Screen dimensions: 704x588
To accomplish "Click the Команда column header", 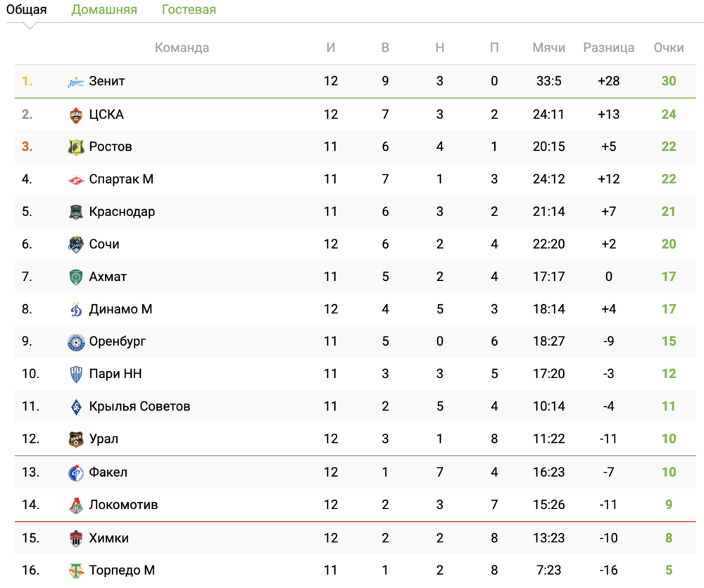I will [x=182, y=48].
